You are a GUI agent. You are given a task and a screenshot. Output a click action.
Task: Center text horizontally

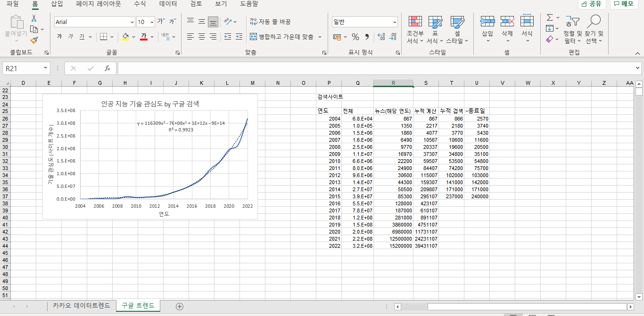point(201,36)
